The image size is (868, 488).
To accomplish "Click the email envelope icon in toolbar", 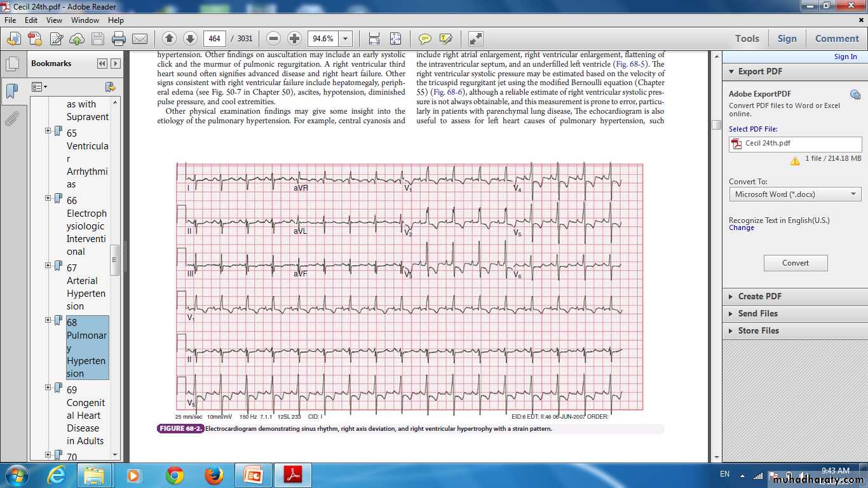I will point(140,39).
